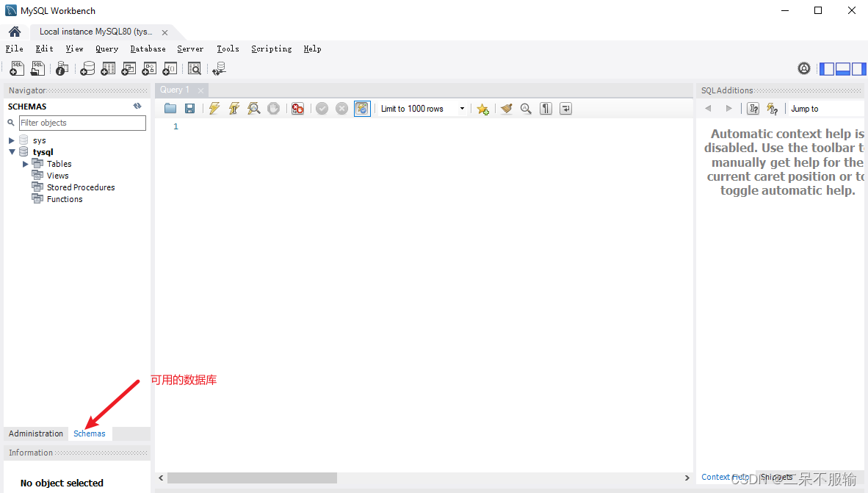Expand the Tables node under tysql
868x493 pixels.
point(26,164)
